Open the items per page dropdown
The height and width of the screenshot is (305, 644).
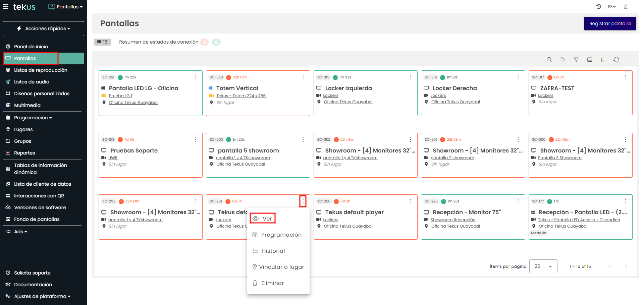point(543,266)
